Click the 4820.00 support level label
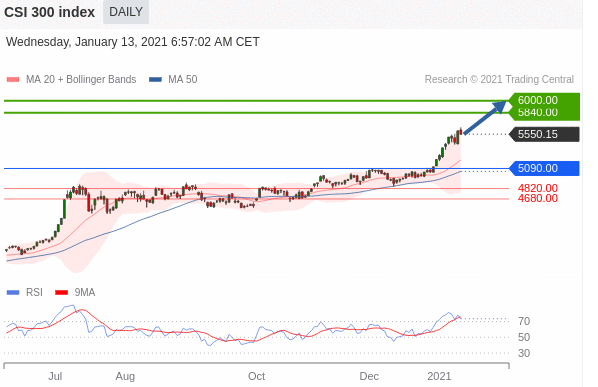The width and height of the screenshot is (598, 387). click(x=538, y=188)
